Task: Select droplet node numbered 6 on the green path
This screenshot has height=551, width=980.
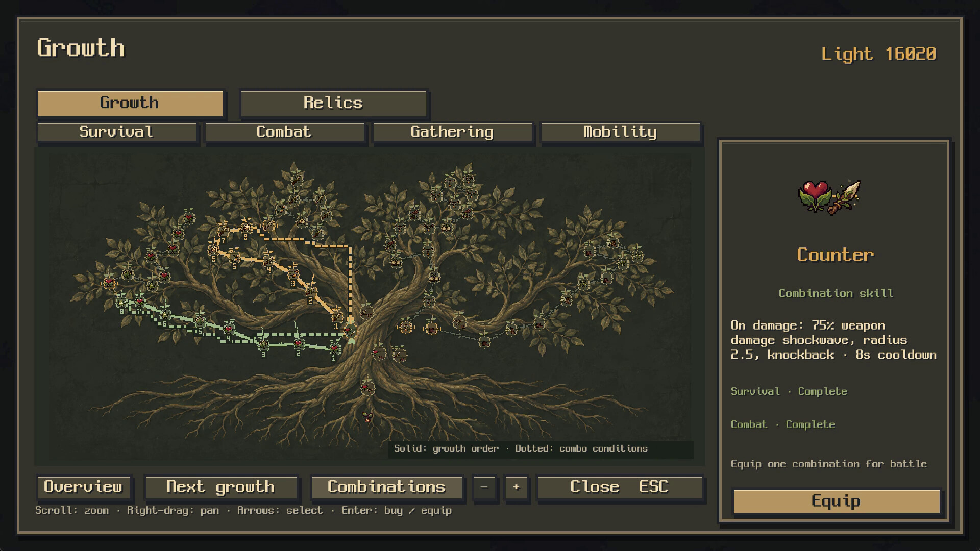Action: coord(165,315)
